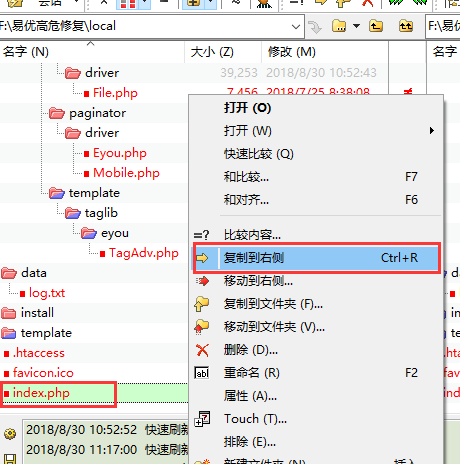This screenshot has width=460, height=464.
Task: Sort by the 修改 (M) column header
Action: tap(325, 52)
